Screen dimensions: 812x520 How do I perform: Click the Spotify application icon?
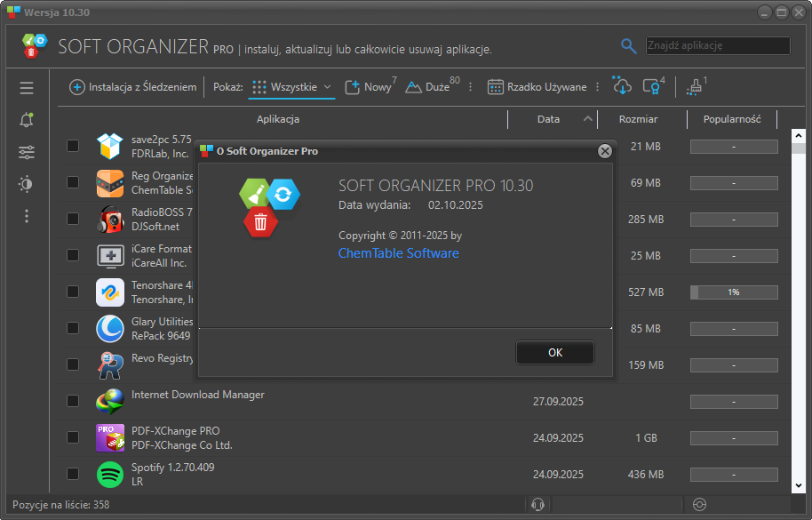click(110, 475)
